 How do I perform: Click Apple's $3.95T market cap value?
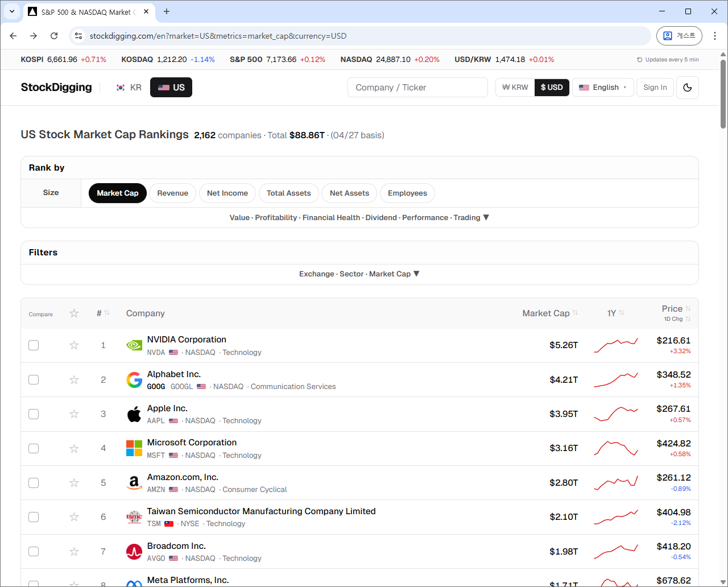pos(564,414)
